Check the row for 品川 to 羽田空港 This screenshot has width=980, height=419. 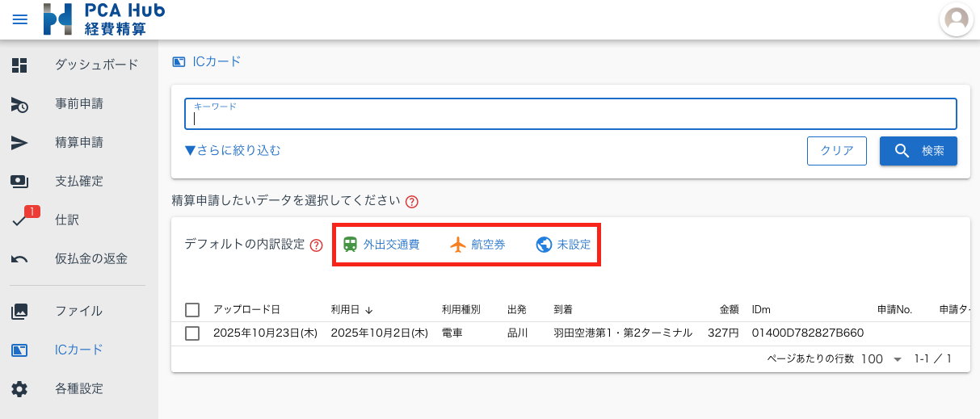coord(192,333)
